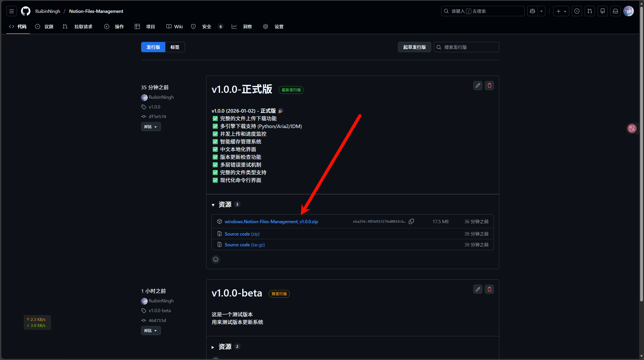Expand the 资源 section of v1.0.0-beta
Image resolution: width=644 pixels, height=360 pixels.
point(225,347)
